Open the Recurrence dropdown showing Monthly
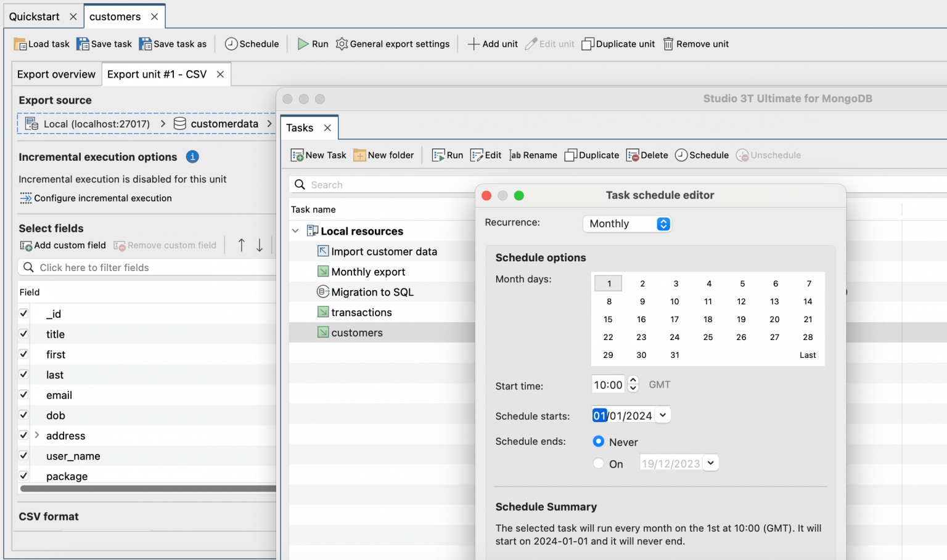 click(x=626, y=224)
